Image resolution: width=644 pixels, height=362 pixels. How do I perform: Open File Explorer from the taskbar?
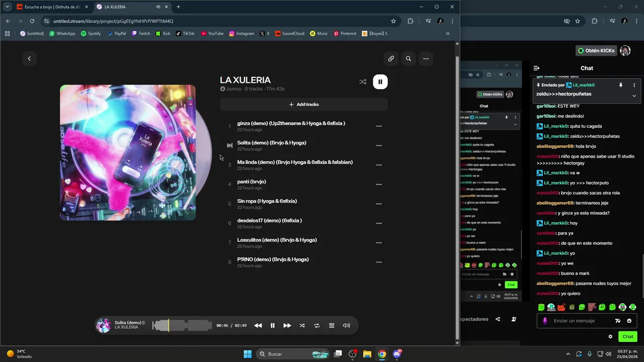click(x=367, y=354)
